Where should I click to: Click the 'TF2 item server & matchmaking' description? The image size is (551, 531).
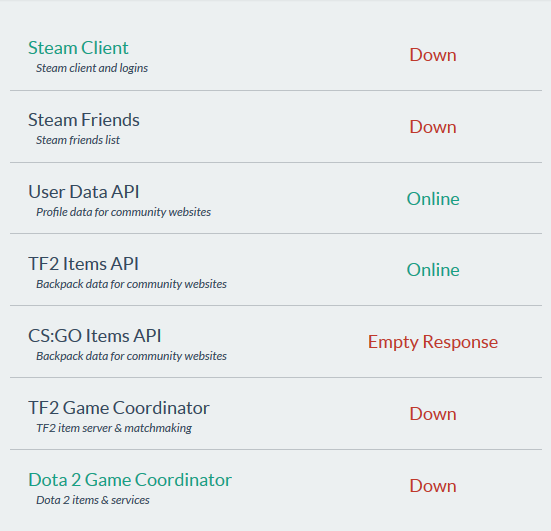114,428
